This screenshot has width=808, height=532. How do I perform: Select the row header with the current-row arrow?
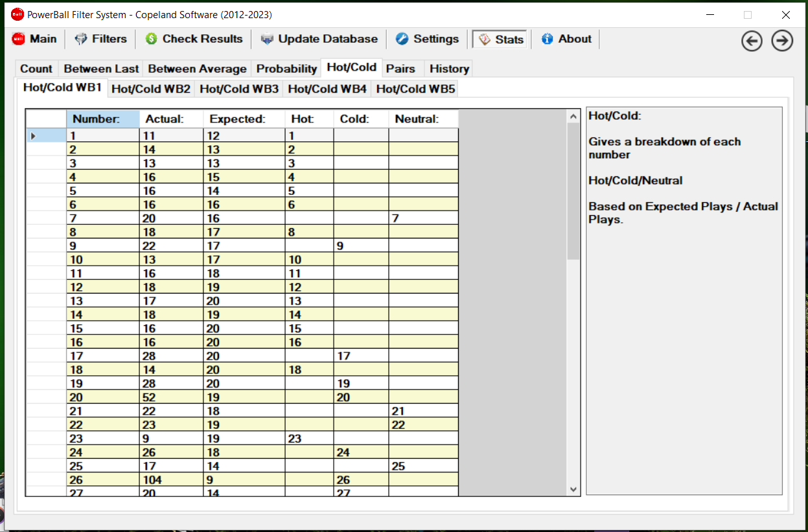click(46, 135)
